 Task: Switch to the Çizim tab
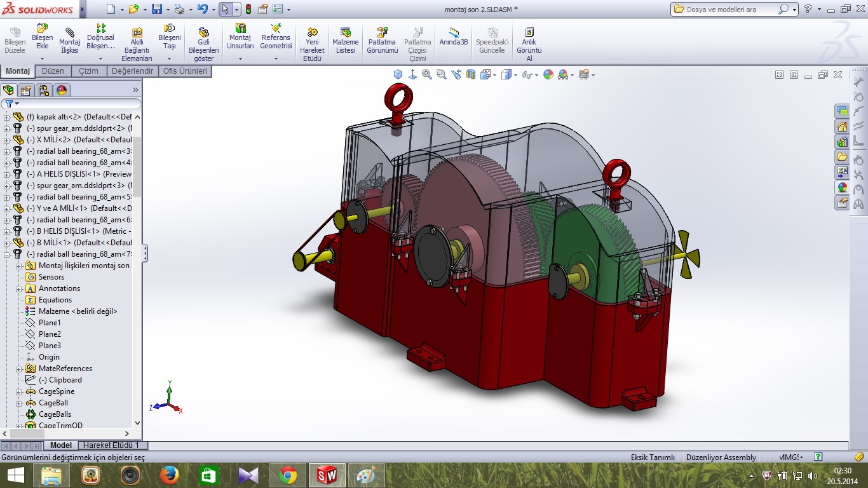click(89, 71)
